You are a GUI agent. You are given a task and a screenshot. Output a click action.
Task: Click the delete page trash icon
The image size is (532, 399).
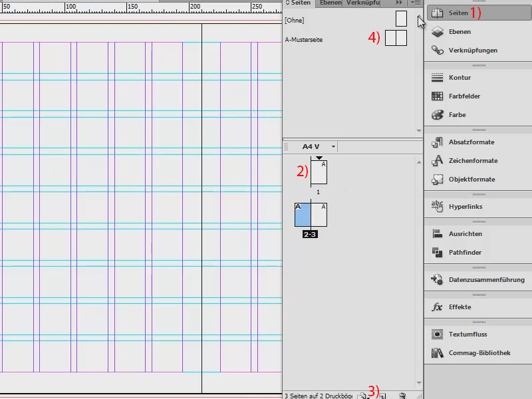402,394
